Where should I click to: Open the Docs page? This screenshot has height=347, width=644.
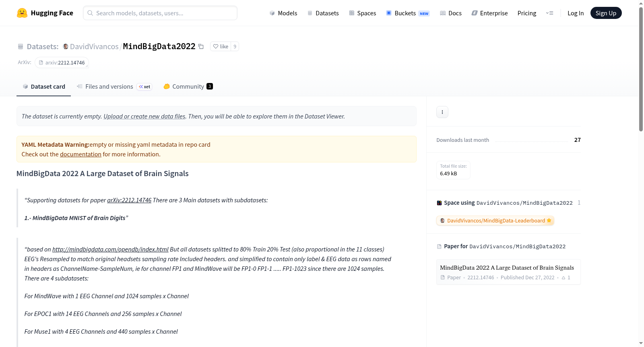pyautogui.click(x=451, y=13)
